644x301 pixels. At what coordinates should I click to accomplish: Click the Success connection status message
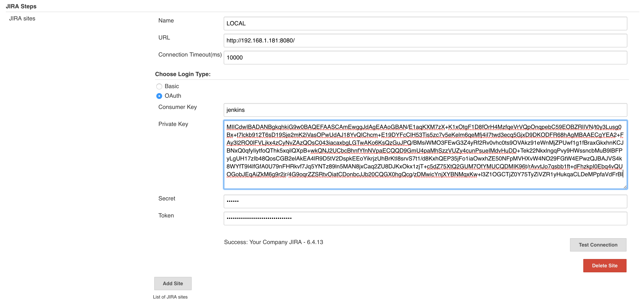pyautogui.click(x=273, y=242)
